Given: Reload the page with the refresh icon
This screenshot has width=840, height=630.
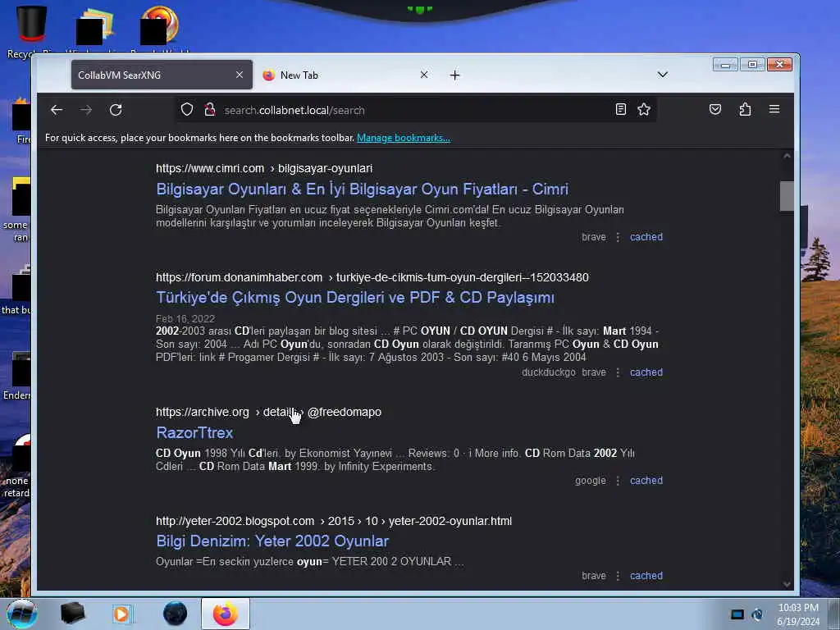Looking at the screenshot, I should (116, 110).
